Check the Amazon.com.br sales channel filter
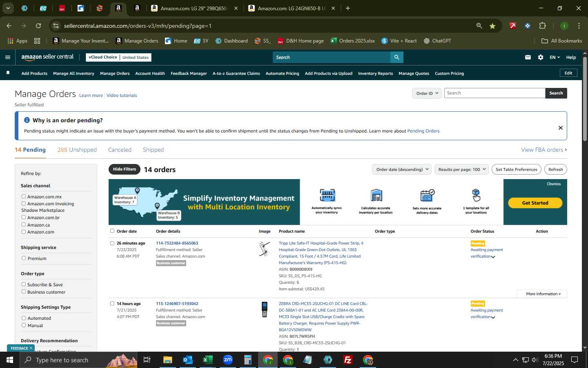 (24, 217)
